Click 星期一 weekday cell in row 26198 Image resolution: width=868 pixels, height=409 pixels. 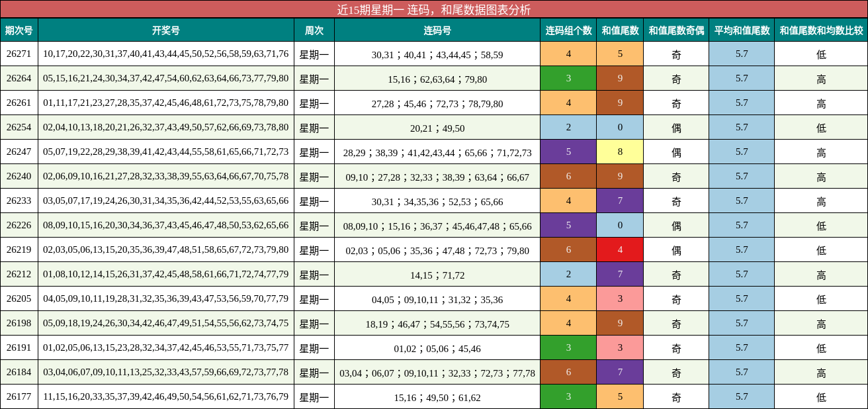coord(314,323)
